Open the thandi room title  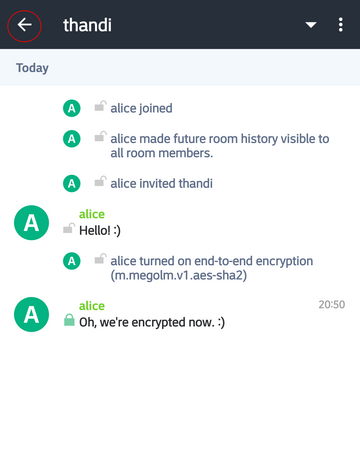87,25
